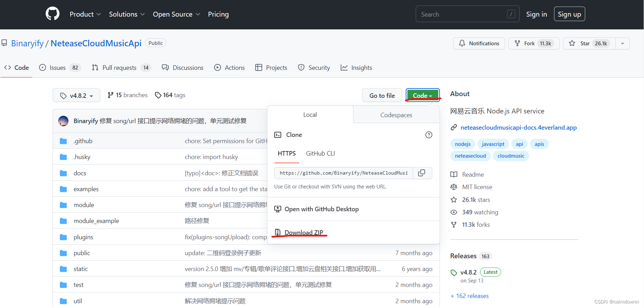
Task: Click the star icon beside 26.1k stars
Action: (454, 200)
